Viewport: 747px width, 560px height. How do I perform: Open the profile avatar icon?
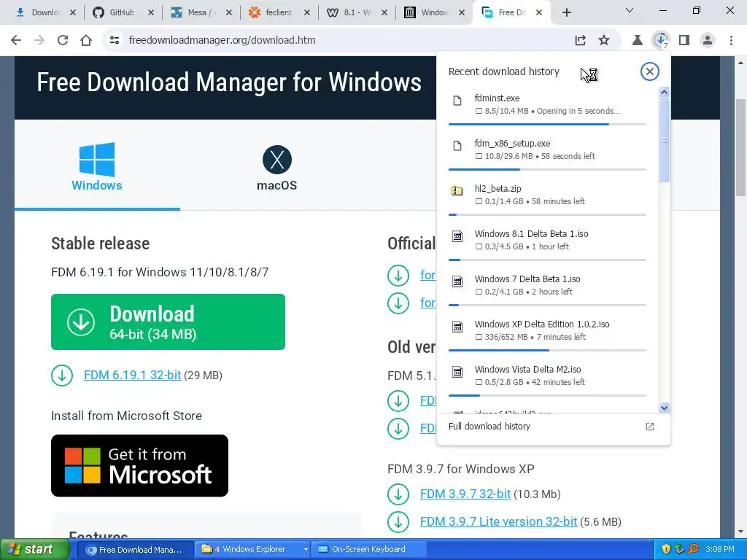[708, 41]
